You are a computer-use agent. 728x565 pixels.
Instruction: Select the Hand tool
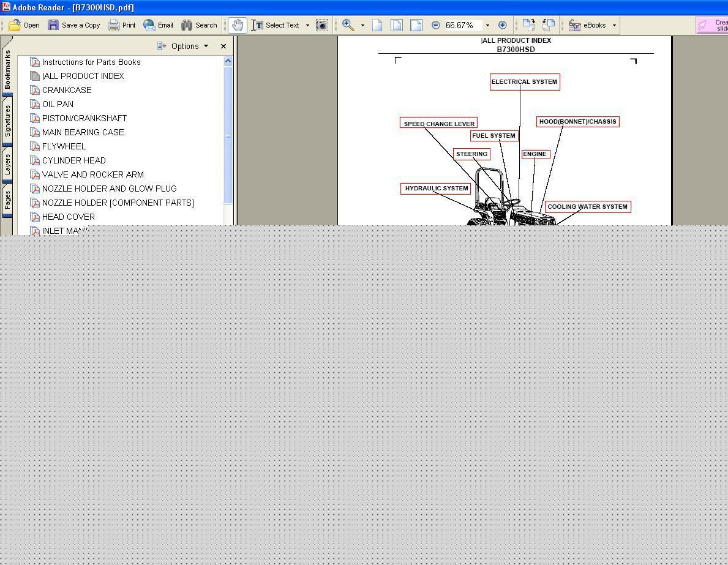tap(237, 25)
